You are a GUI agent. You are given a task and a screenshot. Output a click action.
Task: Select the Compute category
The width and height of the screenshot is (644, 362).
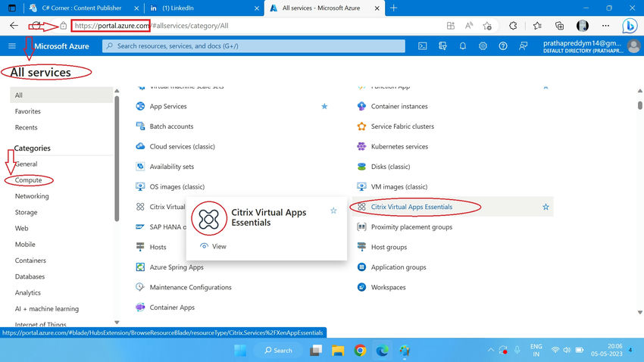point(28,180)
